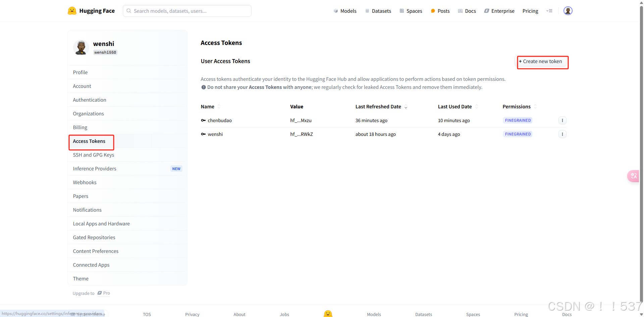This screenshot has width=644, height=317.
Task: Click the Hugging Face logo icon
Action: point(72,11)
